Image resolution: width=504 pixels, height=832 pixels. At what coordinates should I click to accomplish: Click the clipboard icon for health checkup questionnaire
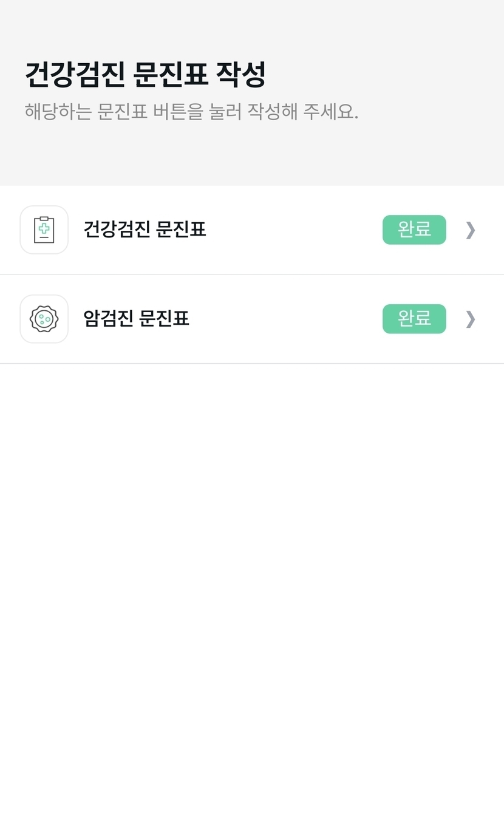tap(44, 230)
